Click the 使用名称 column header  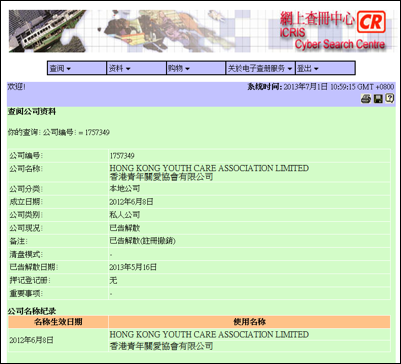[x=249, y=322]
